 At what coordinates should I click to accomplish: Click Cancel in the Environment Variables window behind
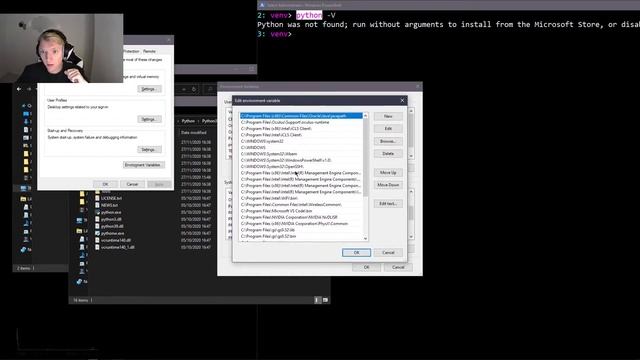click(398, 267)
